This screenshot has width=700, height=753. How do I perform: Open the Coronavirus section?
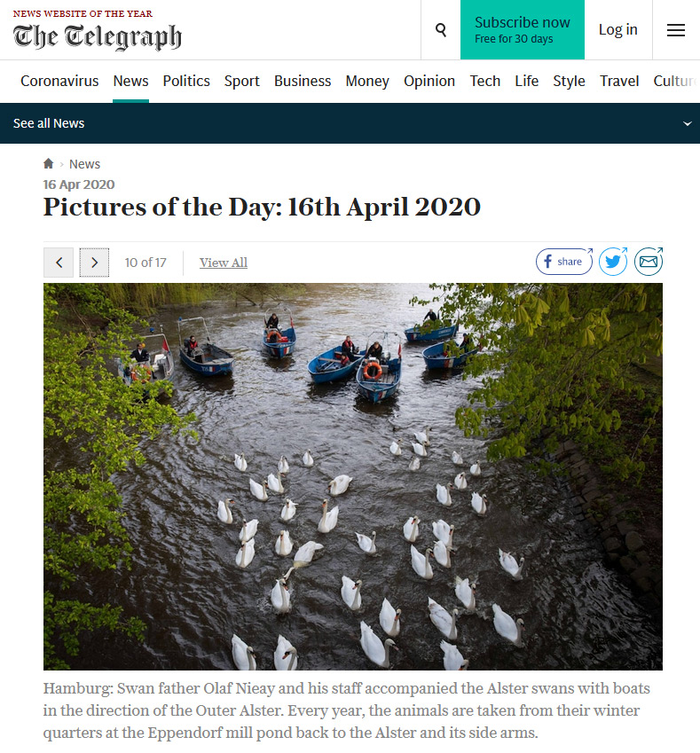(x=59, y=82)
